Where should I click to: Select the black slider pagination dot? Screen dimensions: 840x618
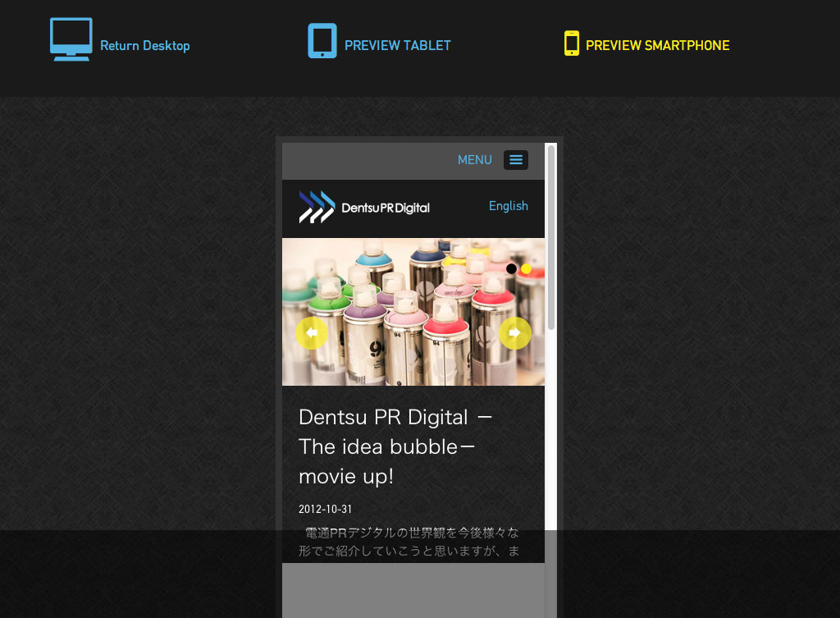[x=511, y=268]
